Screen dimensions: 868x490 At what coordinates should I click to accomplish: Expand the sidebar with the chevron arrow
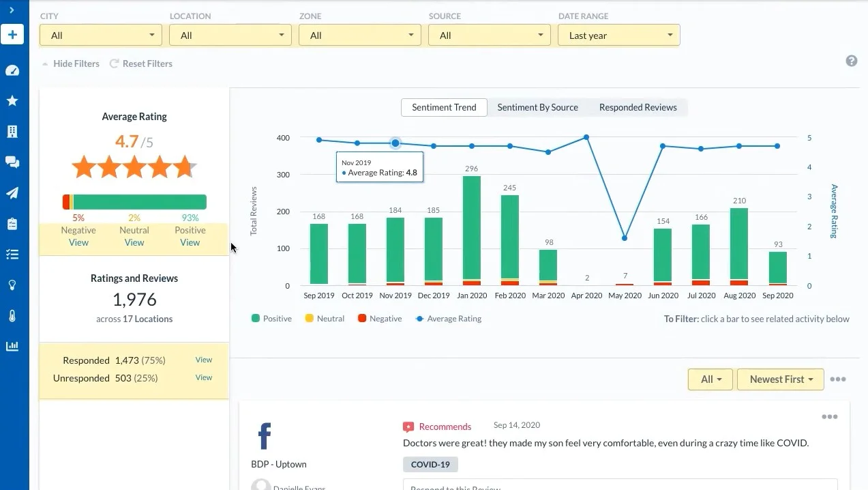point(12,10)
